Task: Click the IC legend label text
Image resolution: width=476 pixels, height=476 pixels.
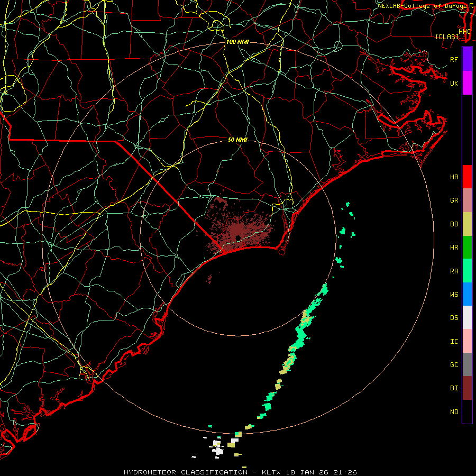Action: [454, 342]
